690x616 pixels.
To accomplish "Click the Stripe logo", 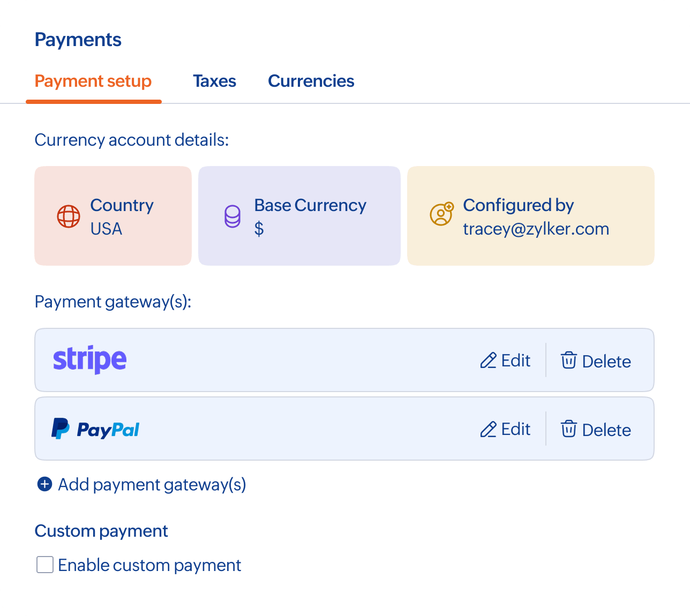I will pos(89,359).
